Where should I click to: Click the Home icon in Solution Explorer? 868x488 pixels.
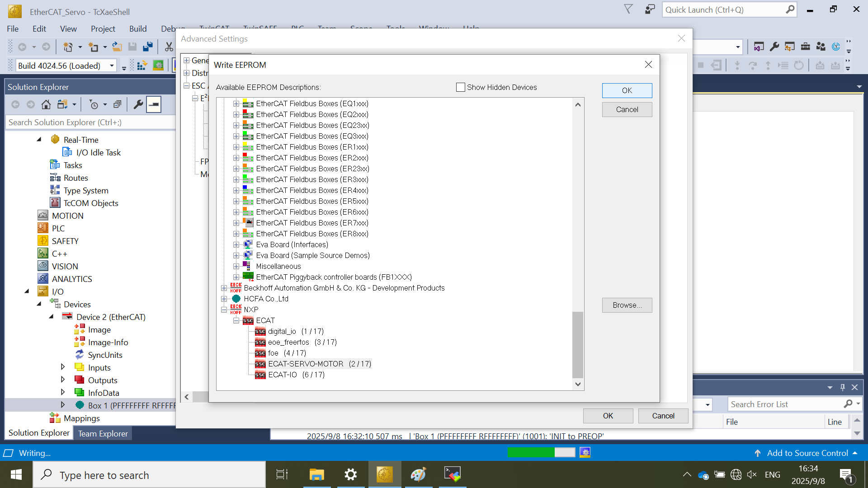tap(46, 105)
